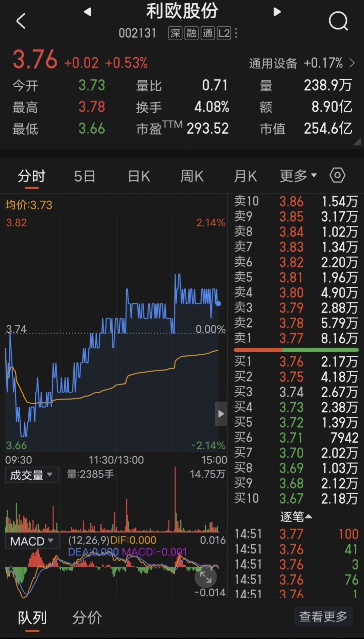Viewport: 364px width, 639px height.
Task: Tap the stock code 002131
Action: [x=137, y=33]
